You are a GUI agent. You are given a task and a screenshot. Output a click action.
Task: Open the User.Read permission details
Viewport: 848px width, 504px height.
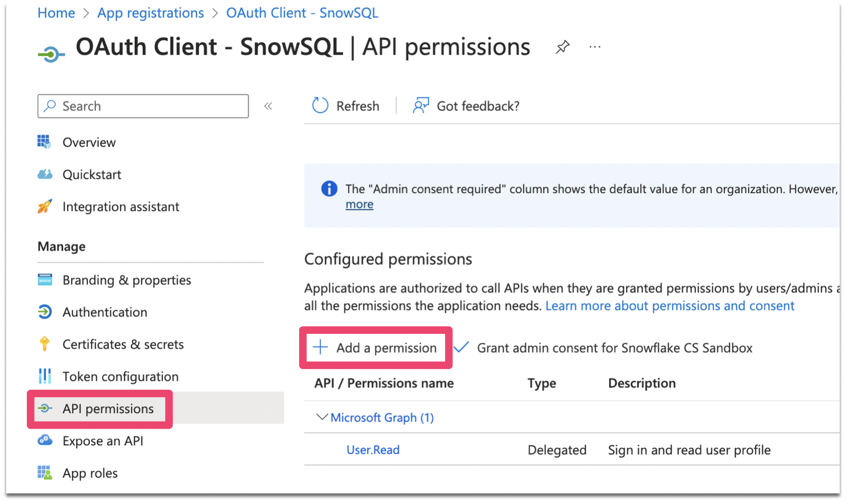pos(373,449)
